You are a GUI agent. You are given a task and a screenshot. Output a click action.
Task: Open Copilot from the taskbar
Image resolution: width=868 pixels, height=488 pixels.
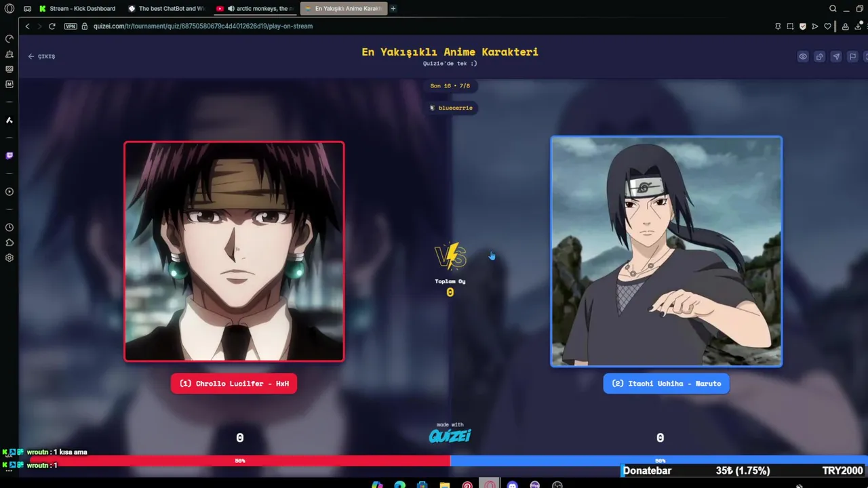click(377, 485)
